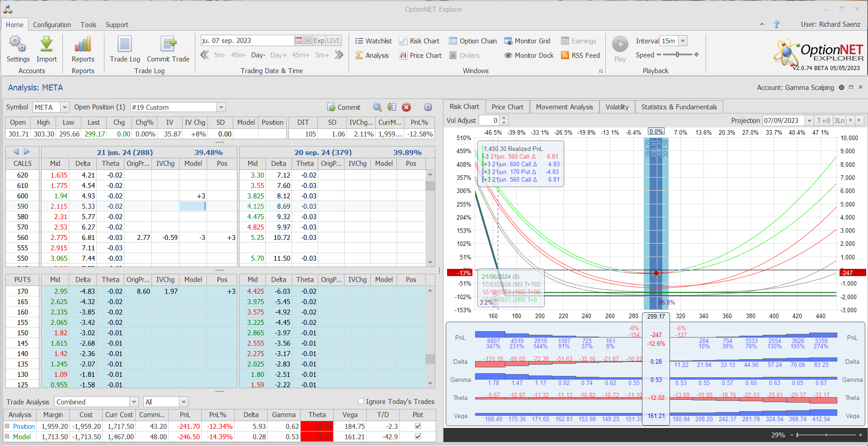Click the green table layout icon beside magnifier

point(392,107)
